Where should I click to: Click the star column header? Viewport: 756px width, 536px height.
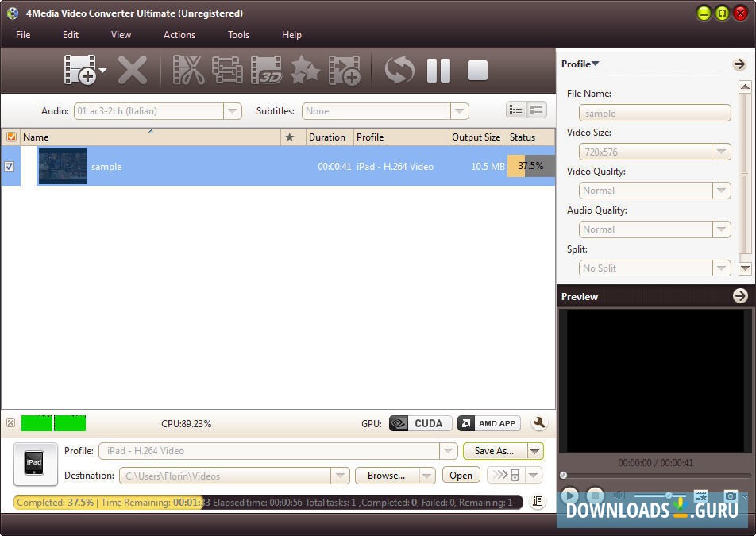pos(289,137)
